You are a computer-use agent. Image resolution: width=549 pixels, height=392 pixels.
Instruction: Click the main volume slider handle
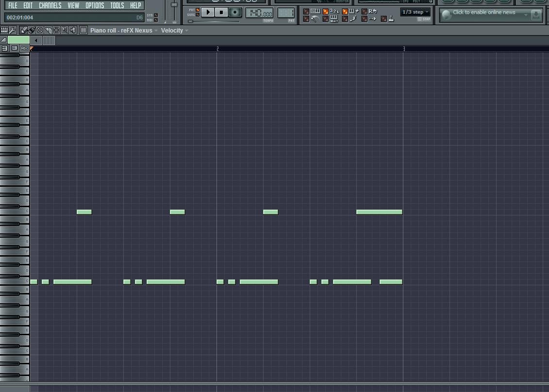point(174,4)
